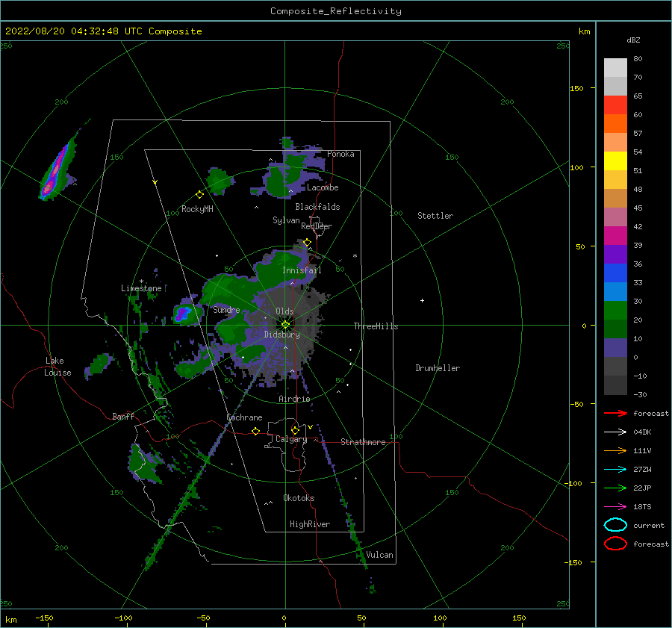Image resolution: width=672 pixels, height=628 pixels.
Task: Select the red forecast ellipse icon
Action: click(x=615, y=544)
